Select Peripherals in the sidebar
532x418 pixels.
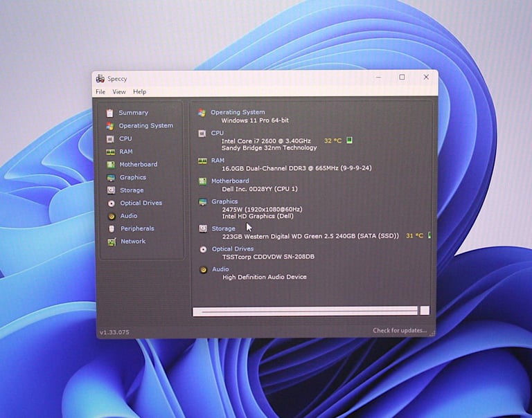point(137,229)
